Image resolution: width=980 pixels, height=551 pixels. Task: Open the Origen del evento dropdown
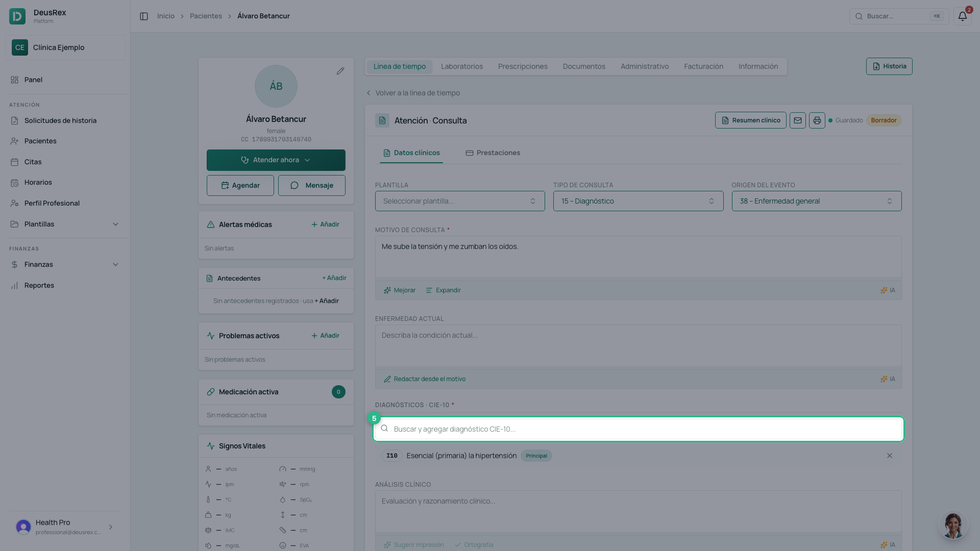817,201
